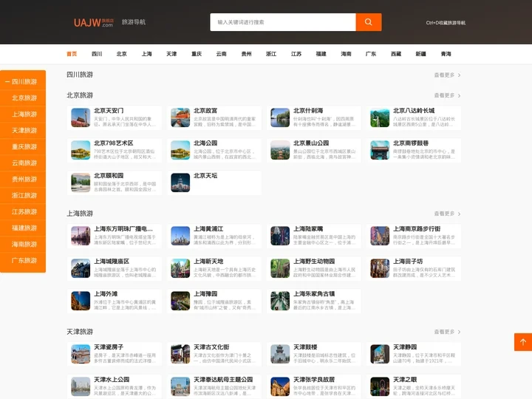Click the 上海田子坊 thumbnail image

point(380,269)
